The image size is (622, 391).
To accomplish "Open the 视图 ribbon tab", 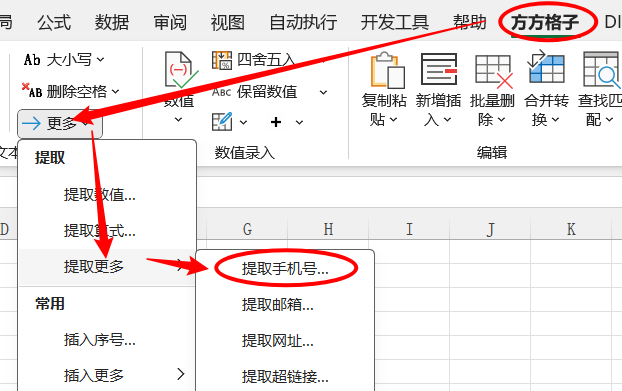I will (x=228, y=22).
